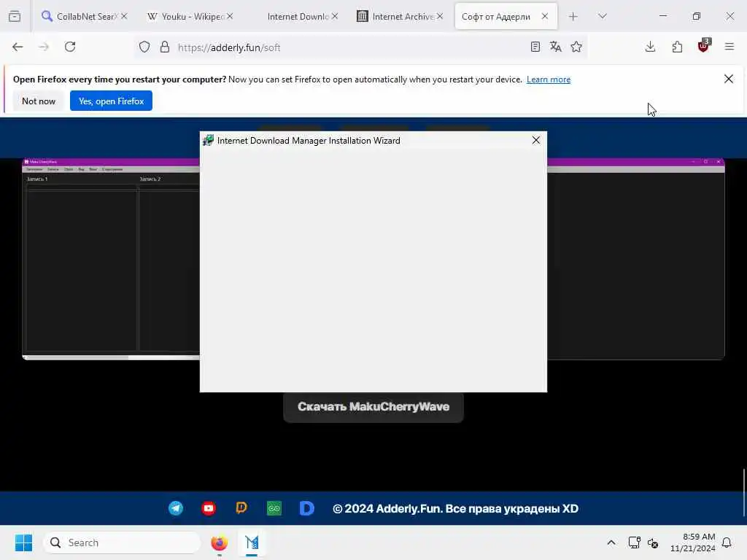
Task: Open the extensions menu
Action: click(677, 47)
